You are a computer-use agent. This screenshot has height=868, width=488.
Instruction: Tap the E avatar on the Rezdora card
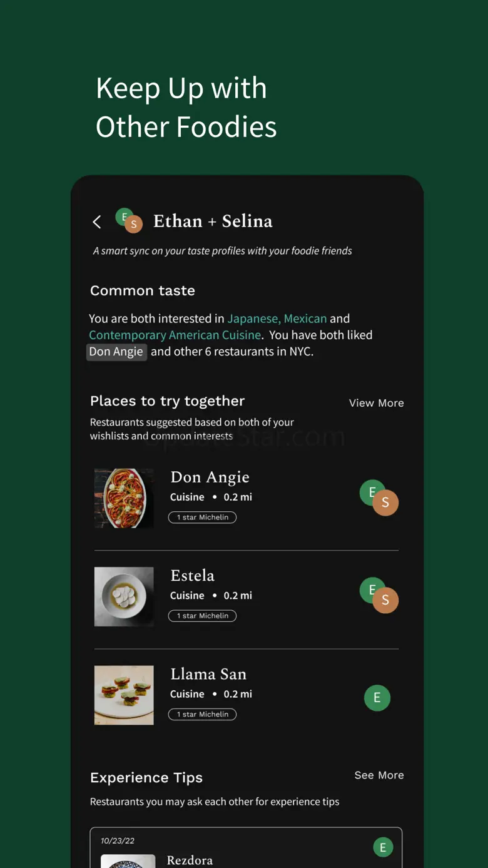(x=383, y=847)
